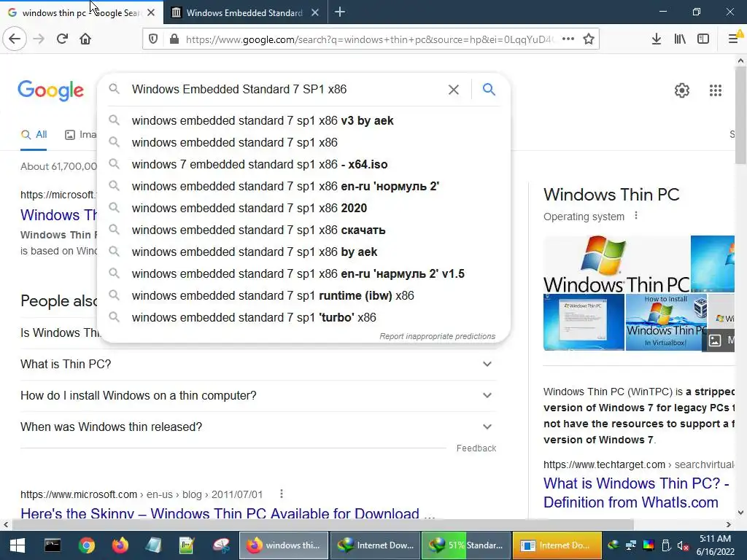Open the Google apps grid
Screen dimensions: 747x560
tap(716, 90)
